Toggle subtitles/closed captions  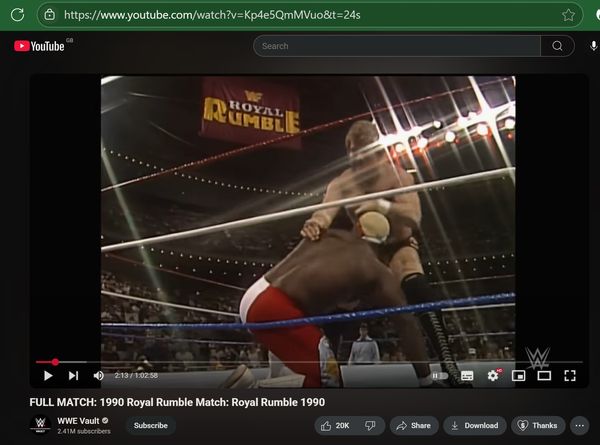pos(467,376)
